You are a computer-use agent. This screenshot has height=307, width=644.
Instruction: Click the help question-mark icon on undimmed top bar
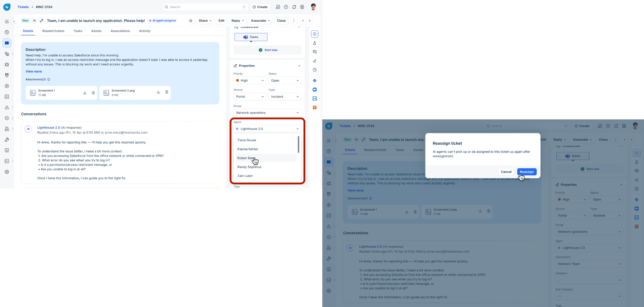click(x=286, y=7)
